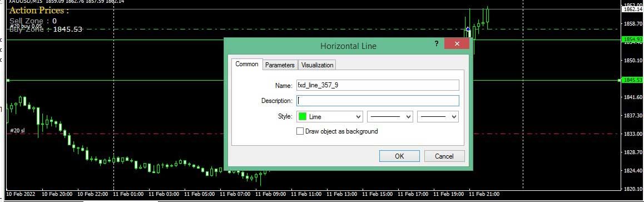
Task: Open the line width dropdown
Action: tap(438, 117)
